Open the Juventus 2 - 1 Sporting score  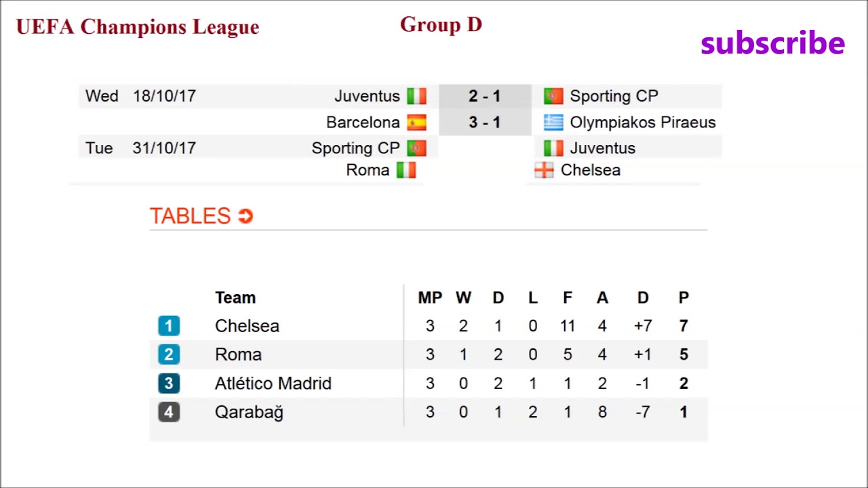484,96
